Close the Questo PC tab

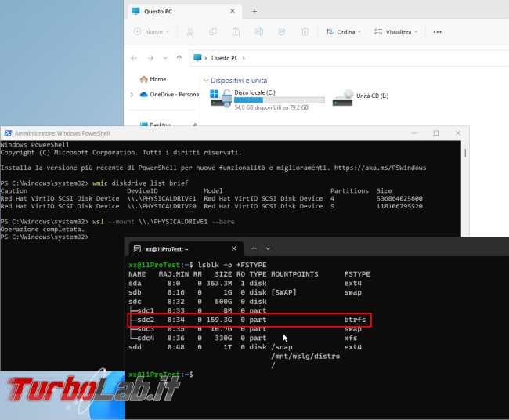pos(233,11)
